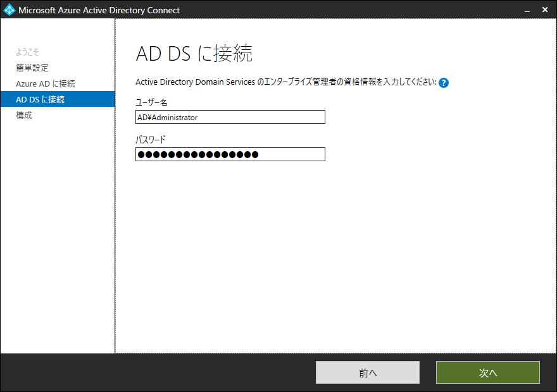
Task: Click the ユーザー名 label
Action: (151, 102)
